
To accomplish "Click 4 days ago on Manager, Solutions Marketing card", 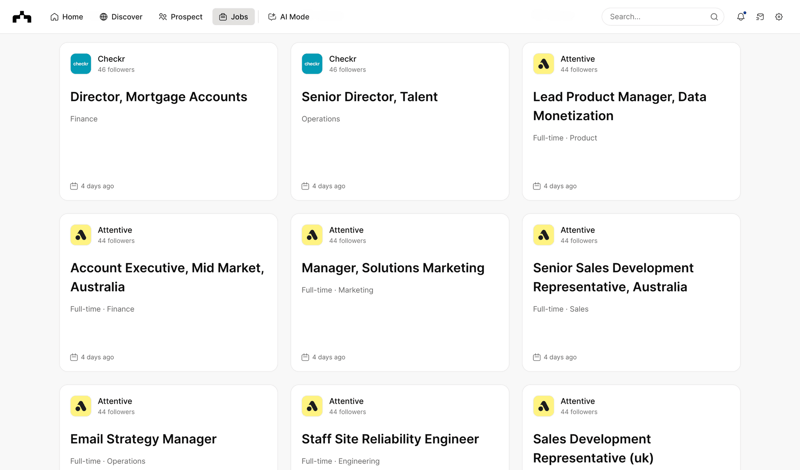I will tap(329, 357).
